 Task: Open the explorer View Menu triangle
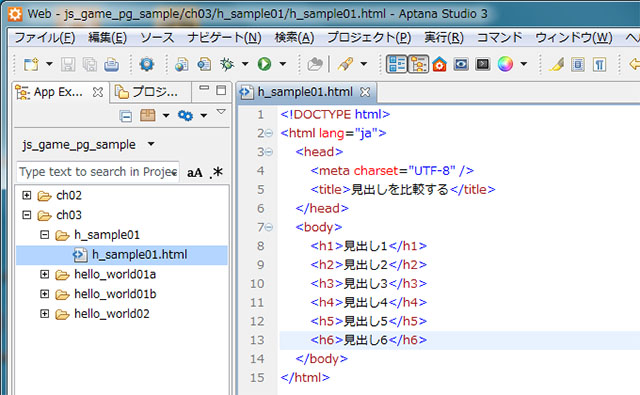(x=221, y=111)
